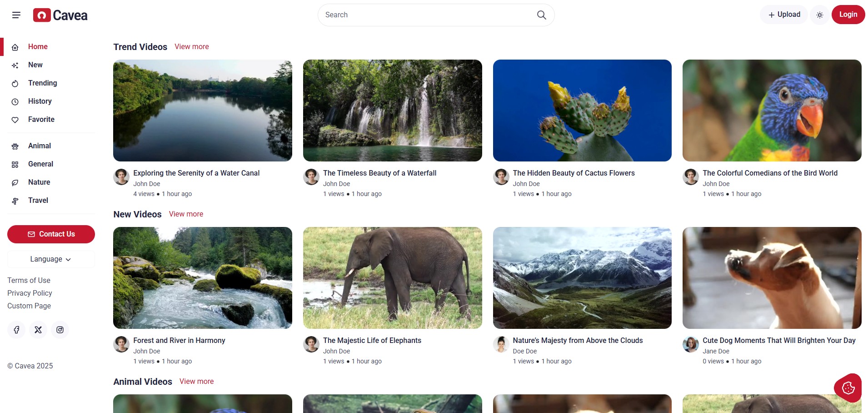Image resolution: width=868 pixels, height=413 pixels.
Task: Click John Doe's avatar beside Waterfall video
Action: [x=311, y=177]
